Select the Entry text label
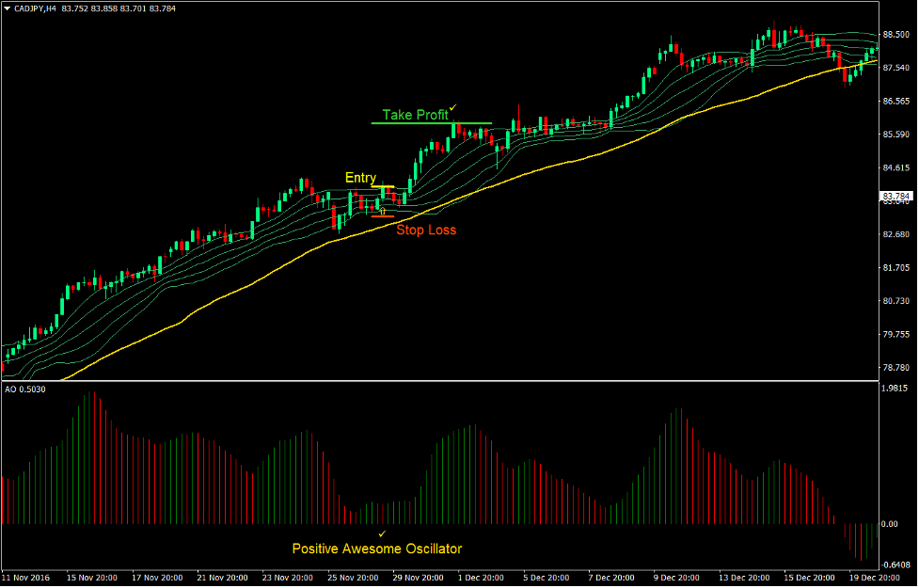919x588 pixels. pos(362,177)
